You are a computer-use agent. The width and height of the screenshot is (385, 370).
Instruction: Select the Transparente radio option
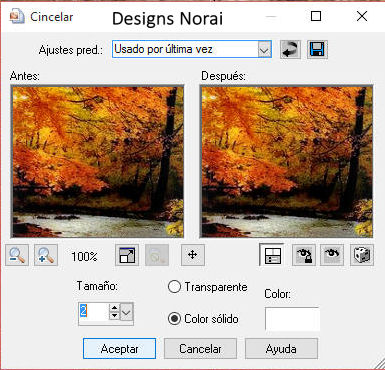pos(174,287)
